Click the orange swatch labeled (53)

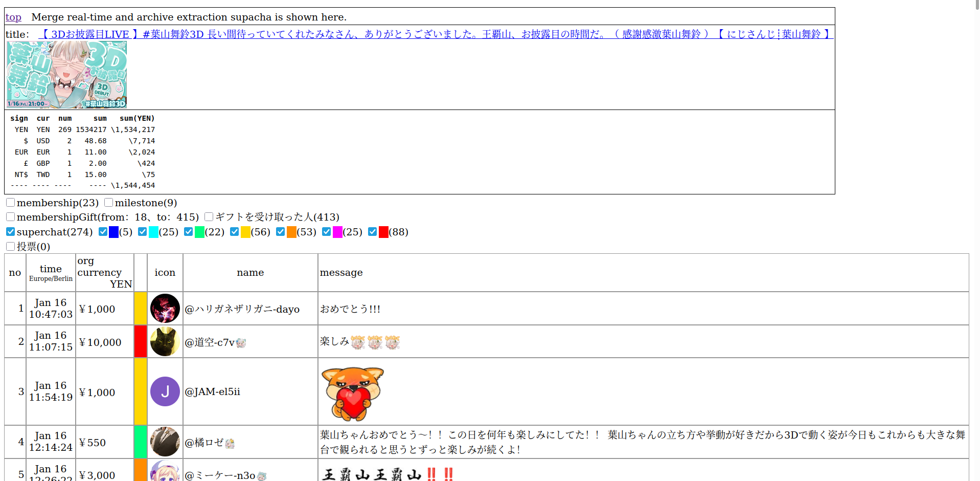pyautogui.click(x=291, y=232)
